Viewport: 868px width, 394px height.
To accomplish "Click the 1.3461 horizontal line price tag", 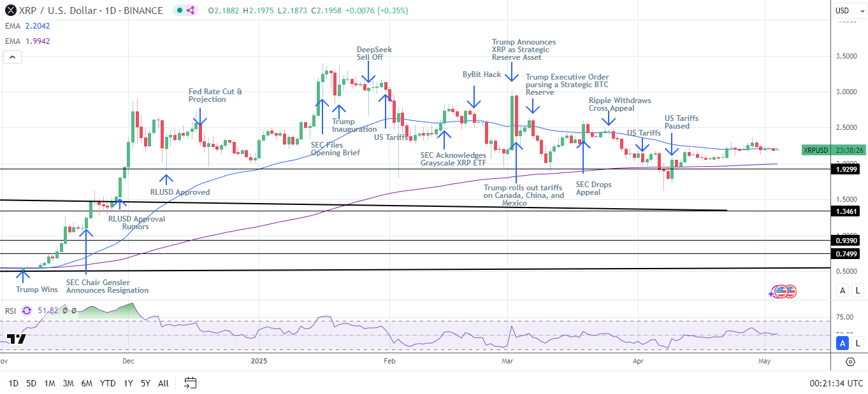I will click(846, 211).
